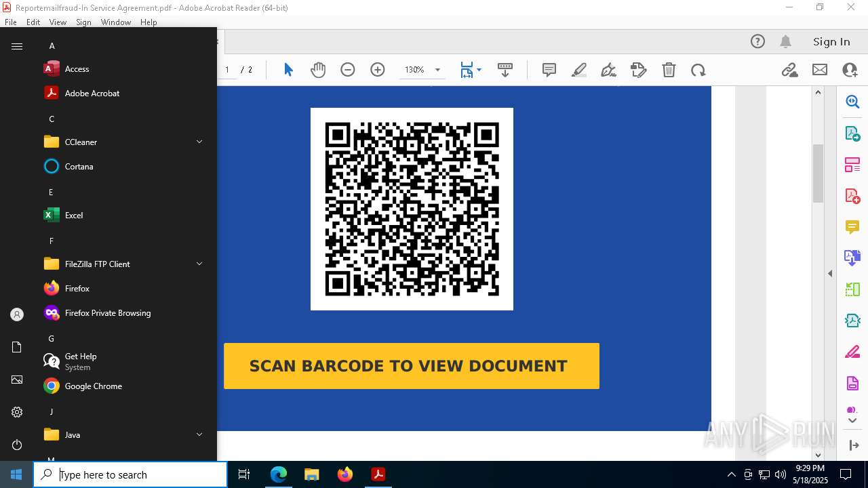Click the Type here to search box
The image size is (868, 488).
pyautogui.click(x=131, y=474)
